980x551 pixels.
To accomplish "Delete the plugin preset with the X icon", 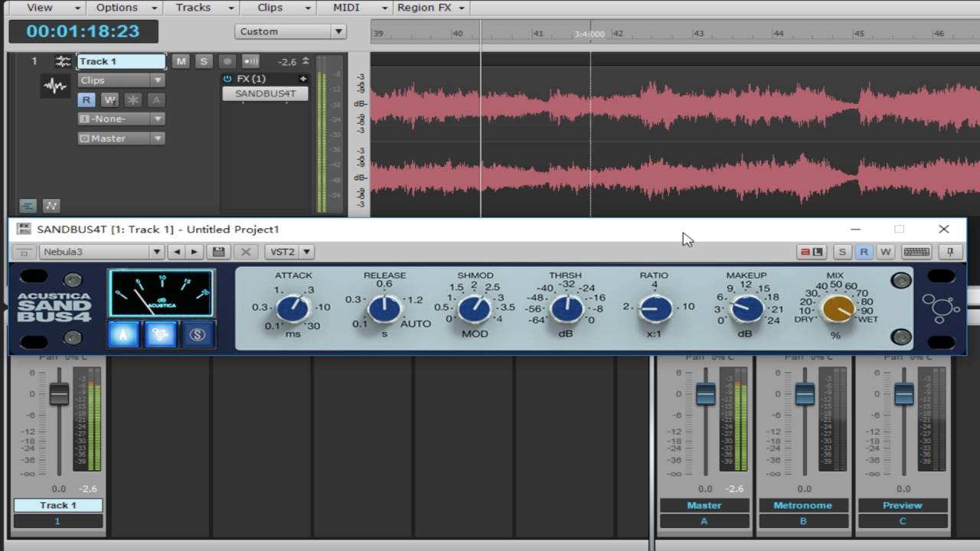I will coord(245,252).
